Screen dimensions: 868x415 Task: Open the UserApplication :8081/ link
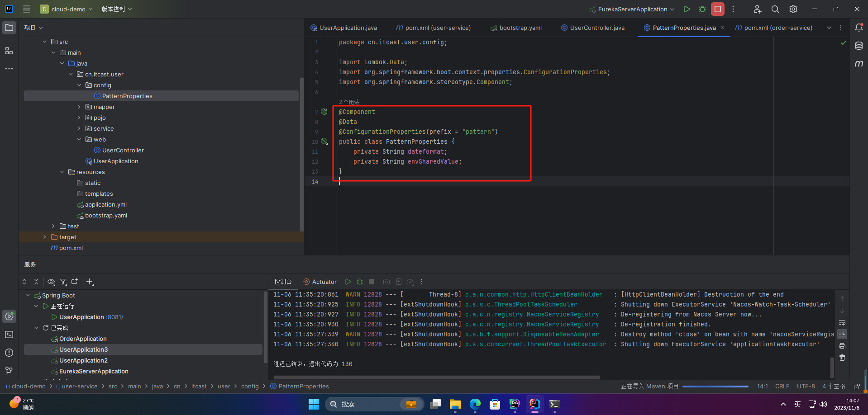click(x=115, y=317)
